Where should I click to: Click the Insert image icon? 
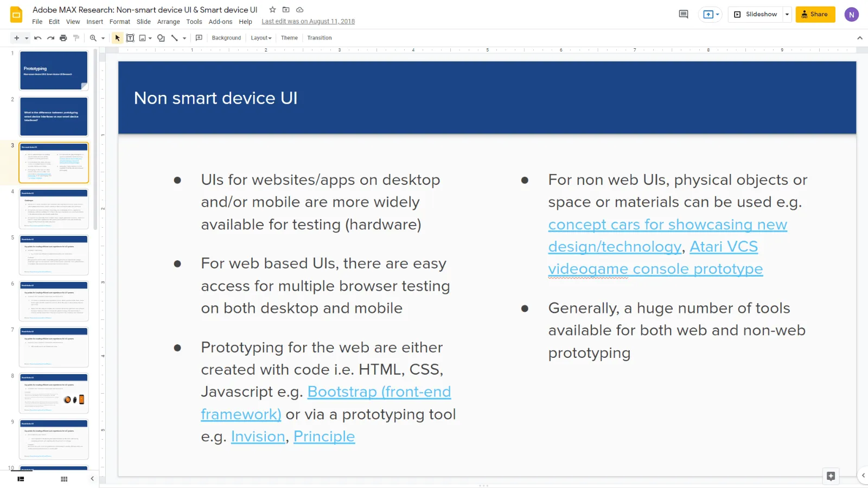143,38
